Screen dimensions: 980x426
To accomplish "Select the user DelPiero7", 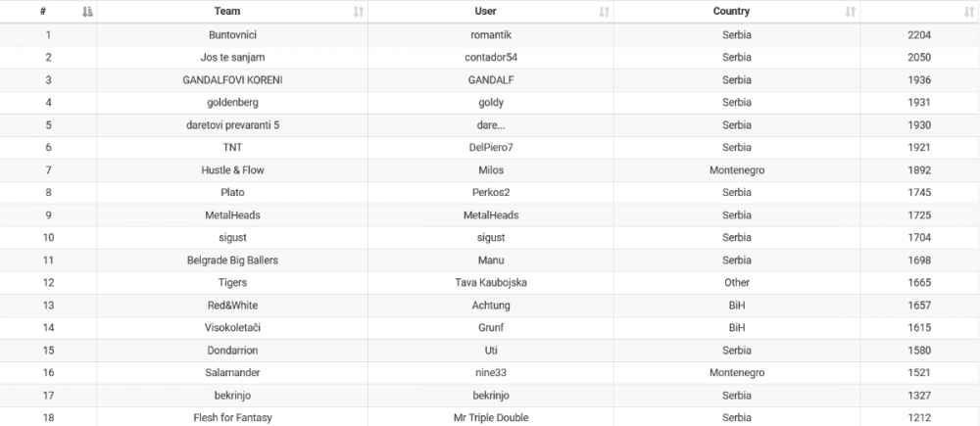I will click(x=491, y=147).
